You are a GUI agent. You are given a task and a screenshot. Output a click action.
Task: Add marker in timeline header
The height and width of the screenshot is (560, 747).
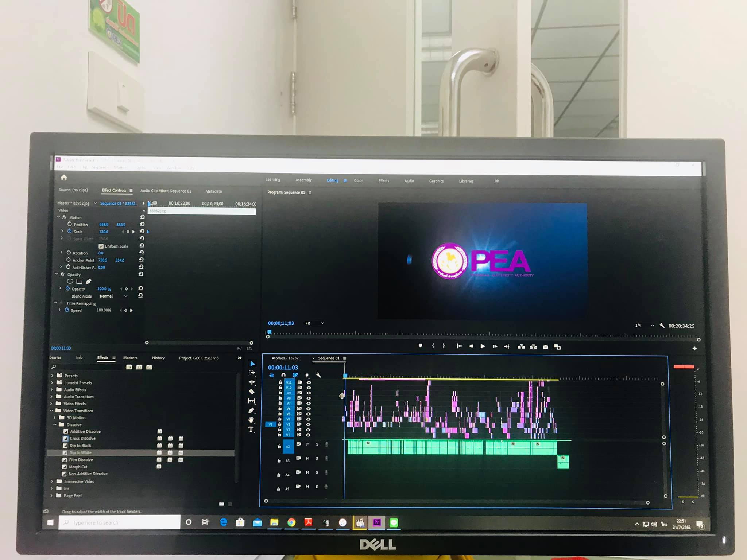(x=307, y=375)
